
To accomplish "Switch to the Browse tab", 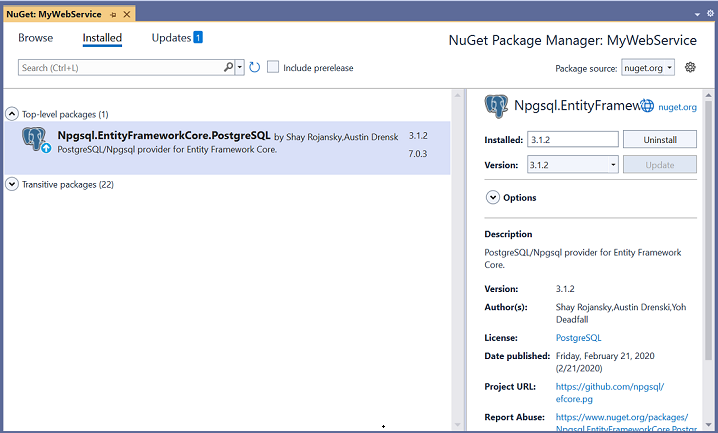I will point(35,38).
